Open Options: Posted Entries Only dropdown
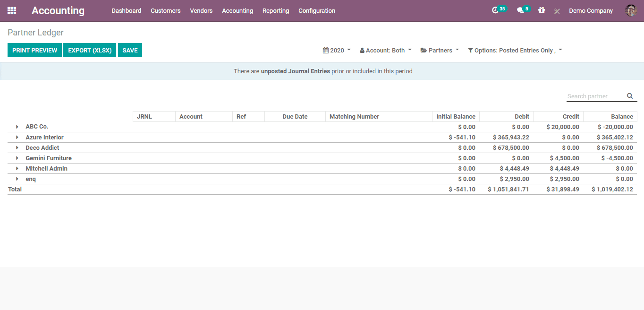This screenshot has width=644, height=310. (515, 50)
